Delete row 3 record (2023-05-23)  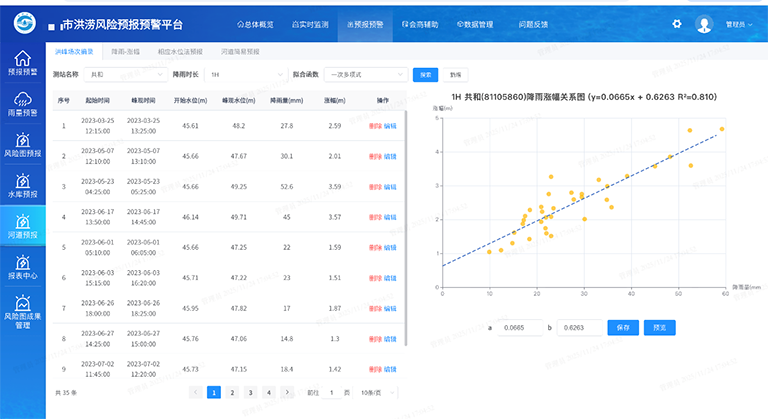(x=375, y=187)
